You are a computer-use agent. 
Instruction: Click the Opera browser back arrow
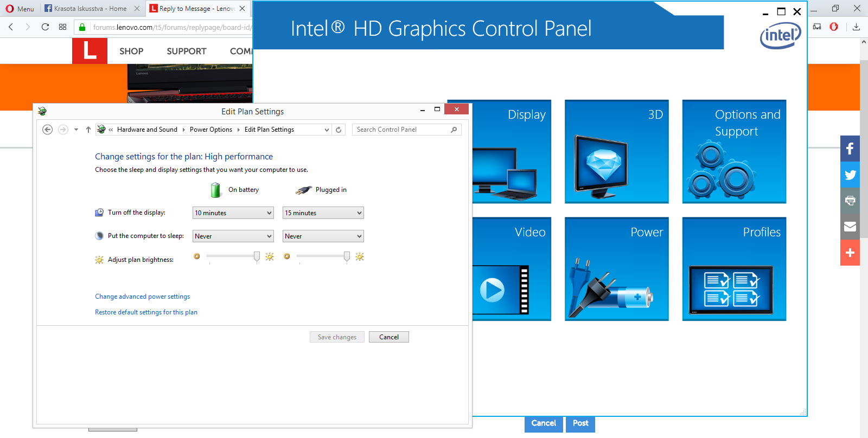[11, 27]
